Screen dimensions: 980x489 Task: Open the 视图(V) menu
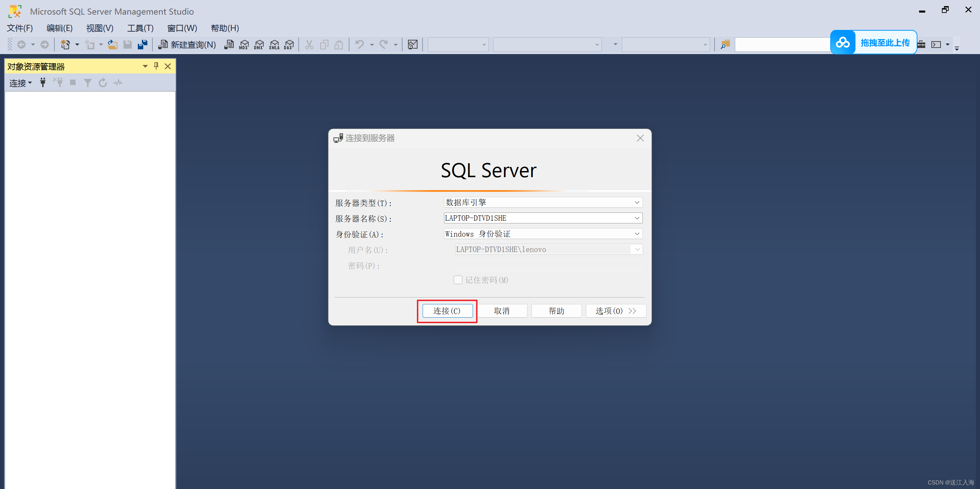coord(99,28)
